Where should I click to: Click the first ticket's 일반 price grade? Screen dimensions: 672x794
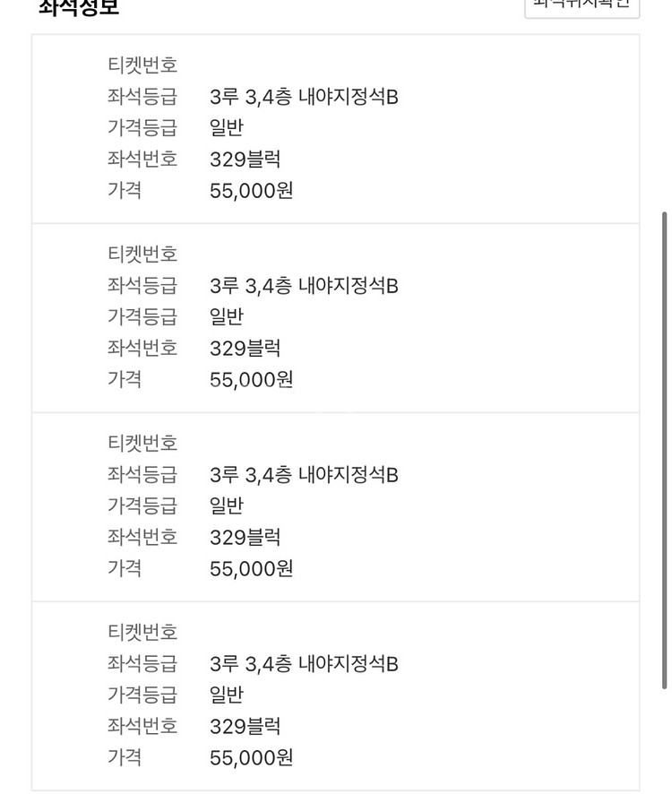[x=226, y=128]
